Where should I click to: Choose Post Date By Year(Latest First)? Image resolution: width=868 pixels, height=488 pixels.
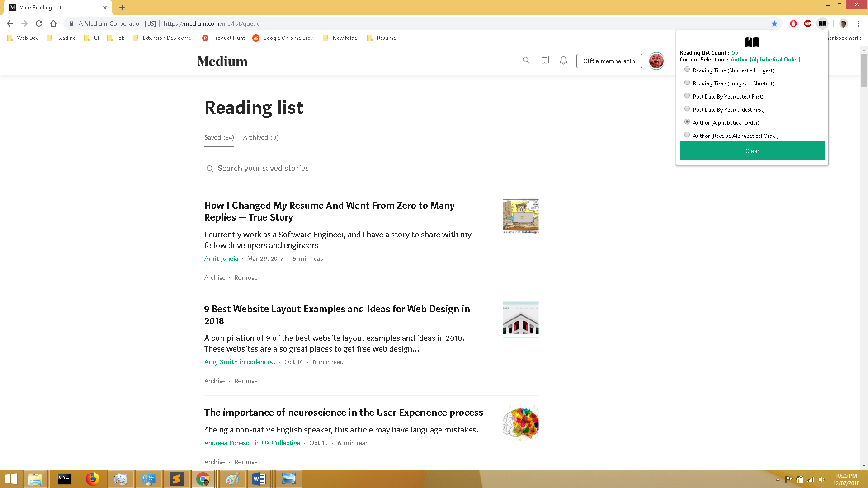(687, 95)
